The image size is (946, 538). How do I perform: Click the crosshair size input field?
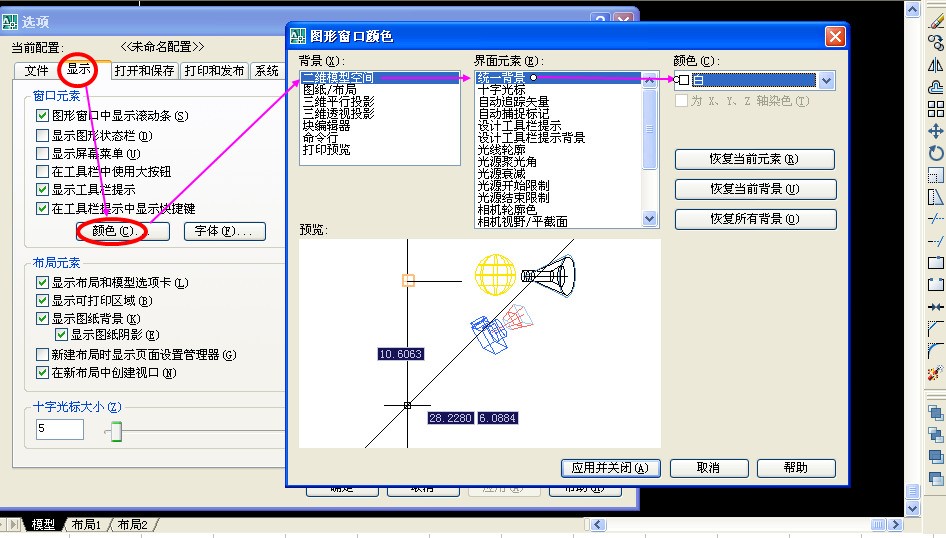tap(59, 429)
